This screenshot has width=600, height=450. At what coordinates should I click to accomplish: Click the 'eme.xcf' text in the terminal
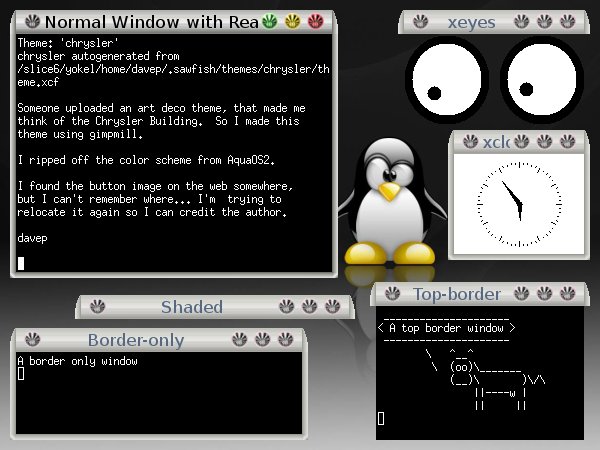[38, 82]
